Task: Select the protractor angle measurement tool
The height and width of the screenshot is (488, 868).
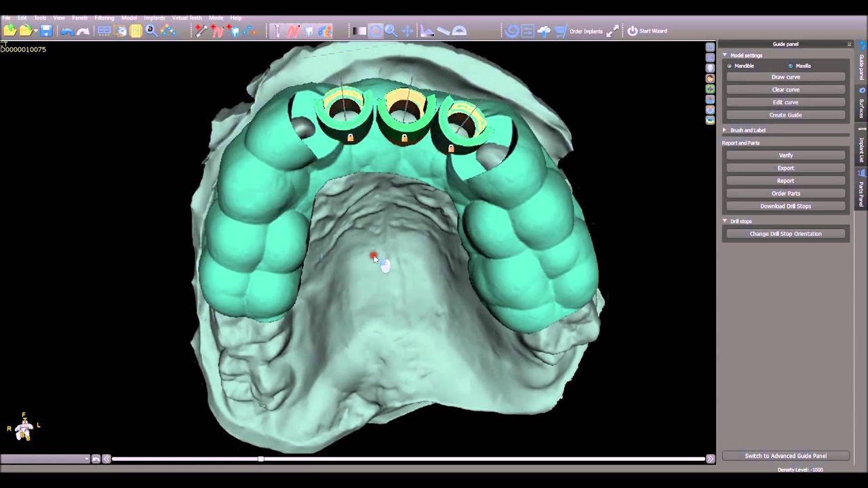Action: (459, 30)
